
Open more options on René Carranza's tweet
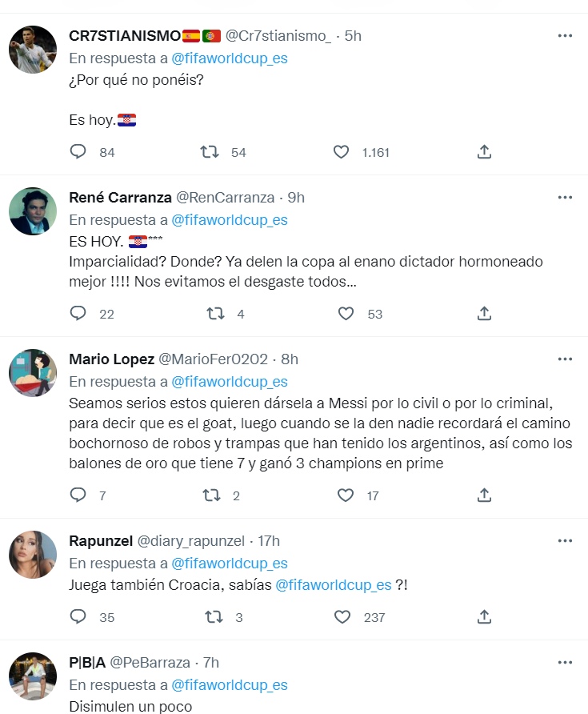pos(565,197)
